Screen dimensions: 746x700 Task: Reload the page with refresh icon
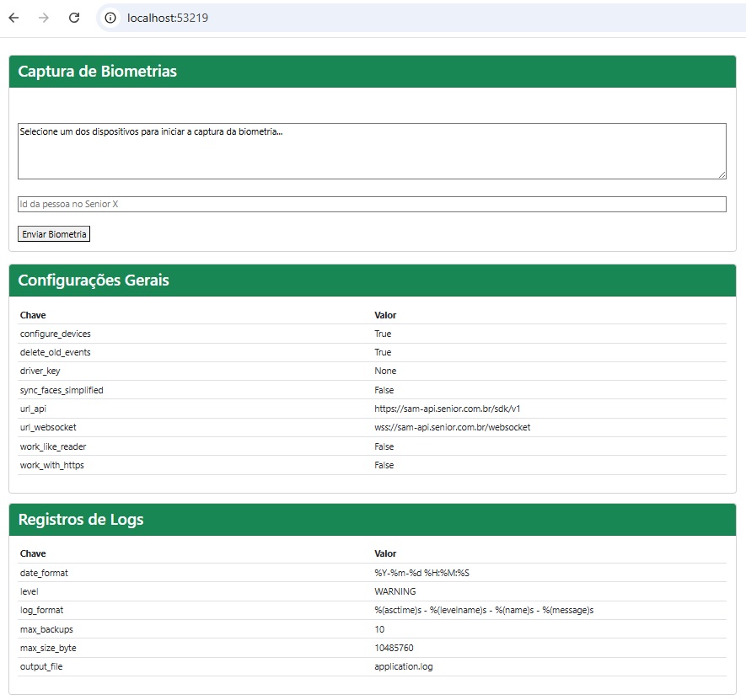click(x=74, y=18)
